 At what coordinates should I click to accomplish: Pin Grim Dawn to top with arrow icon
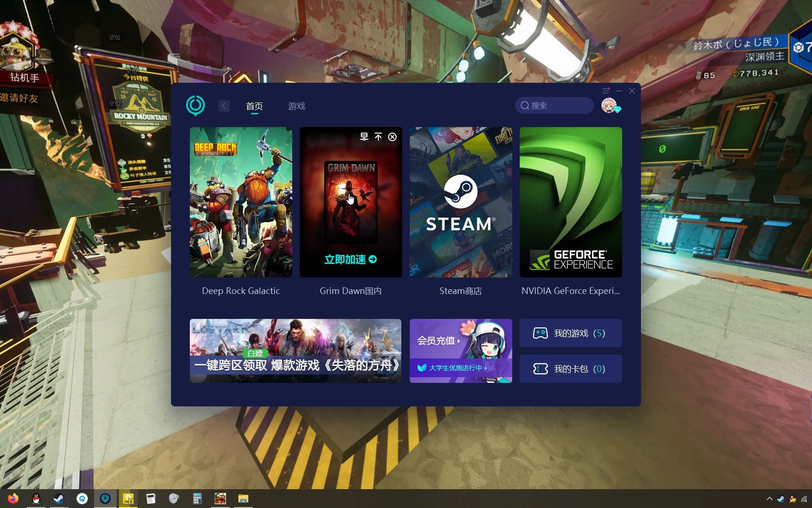[x=378, y=137]
